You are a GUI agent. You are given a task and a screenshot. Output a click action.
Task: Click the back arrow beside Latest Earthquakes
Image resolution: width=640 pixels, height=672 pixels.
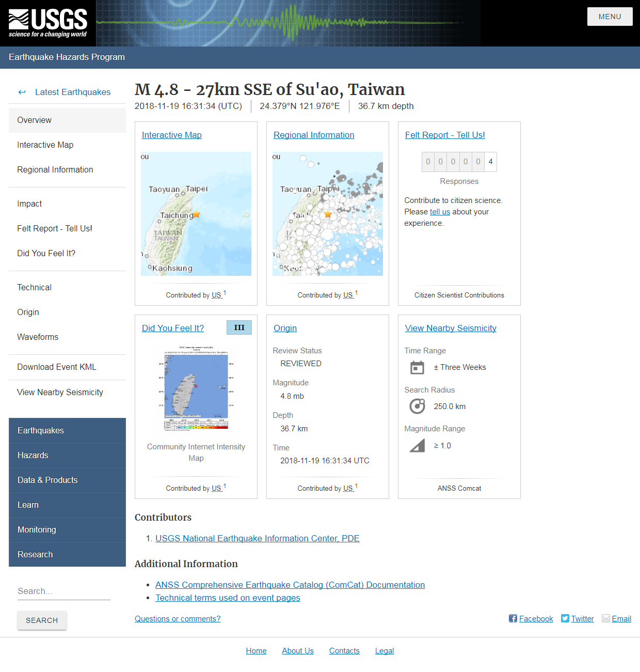click(22, 92)
